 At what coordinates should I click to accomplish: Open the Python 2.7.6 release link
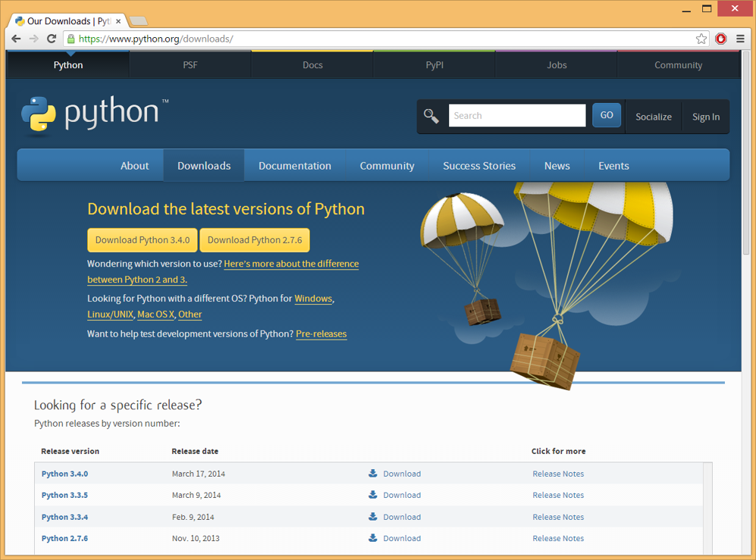tap(64, 538)
